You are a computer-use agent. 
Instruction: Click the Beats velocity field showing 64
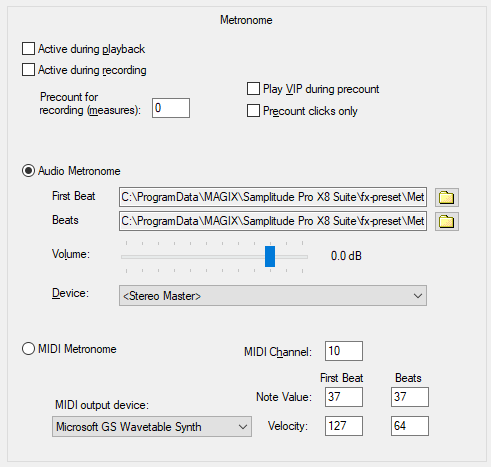410,426
